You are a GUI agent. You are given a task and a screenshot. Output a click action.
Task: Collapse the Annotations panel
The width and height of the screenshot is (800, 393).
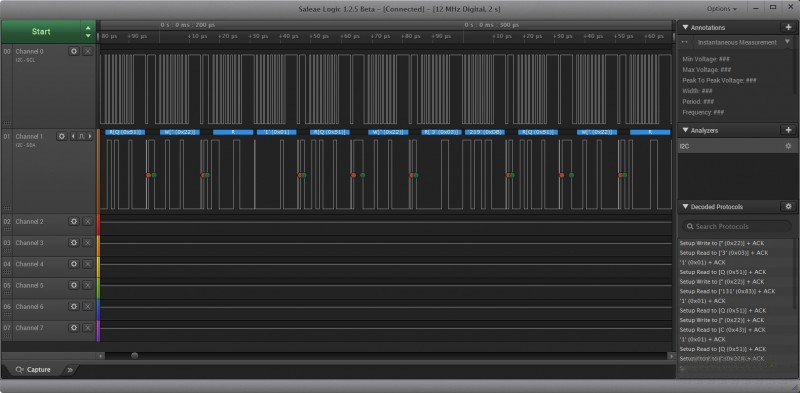coord(685,28)
